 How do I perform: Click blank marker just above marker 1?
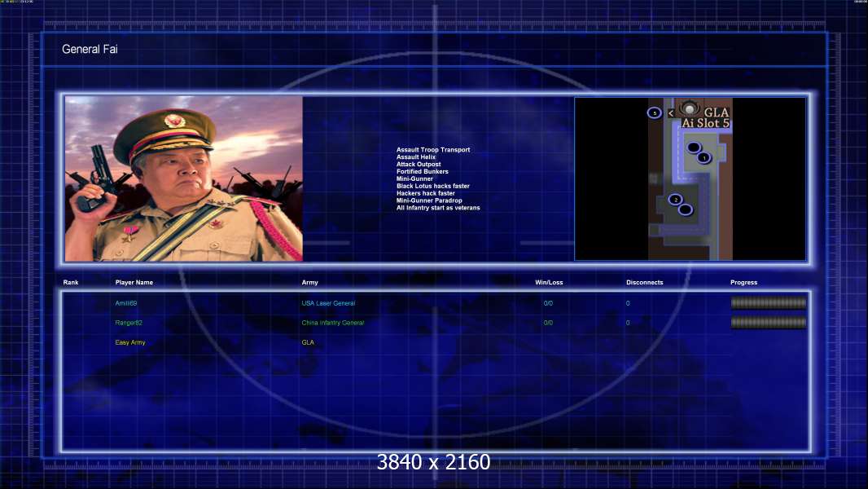[x=694, y=148]
